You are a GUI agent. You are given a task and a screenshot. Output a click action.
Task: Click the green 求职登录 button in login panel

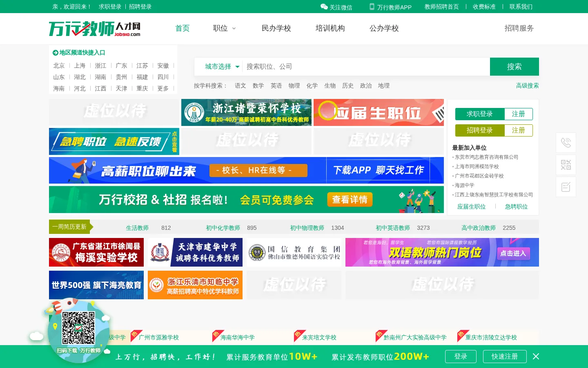(x=480, y=114)
